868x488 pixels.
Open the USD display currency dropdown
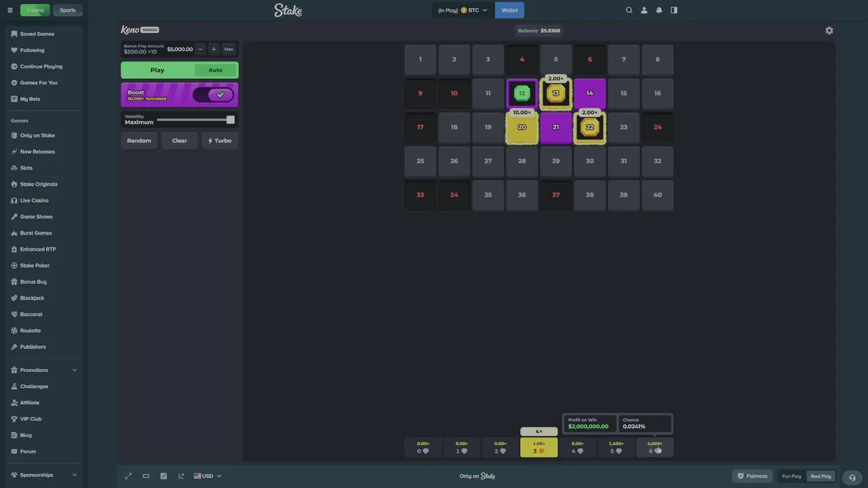click(208, 476)
